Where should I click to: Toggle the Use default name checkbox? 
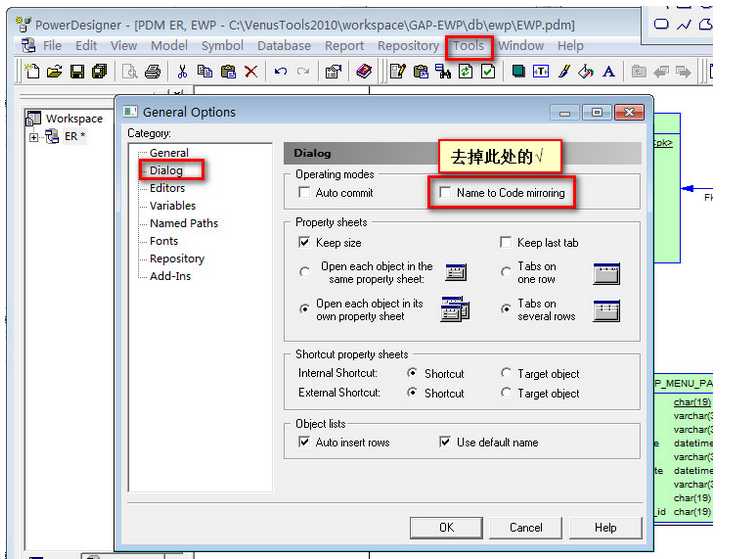coord(445,441)
